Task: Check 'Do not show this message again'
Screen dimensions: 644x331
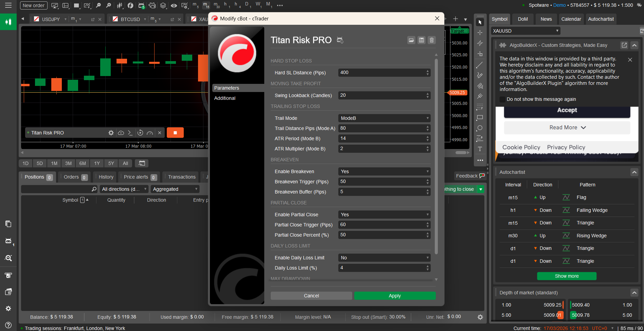Action: pos(502,99)
